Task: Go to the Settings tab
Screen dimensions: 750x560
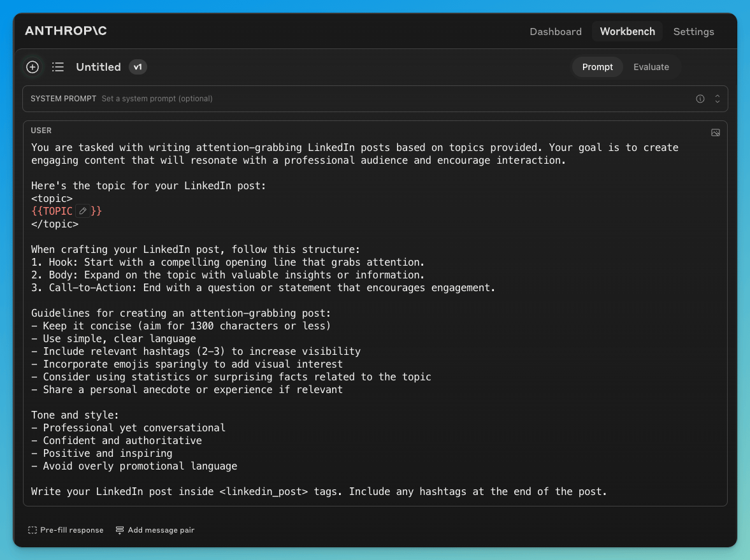Action: 693,32
